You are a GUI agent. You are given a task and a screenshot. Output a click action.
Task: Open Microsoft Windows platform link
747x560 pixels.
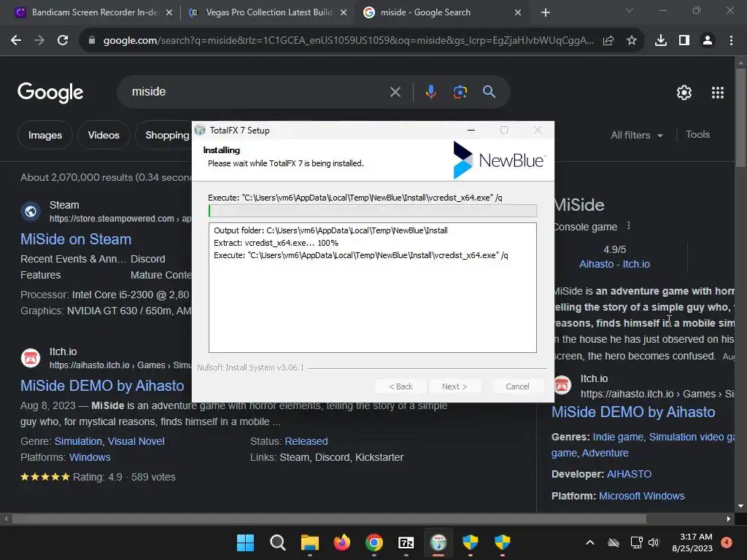(x=641, y=496)
